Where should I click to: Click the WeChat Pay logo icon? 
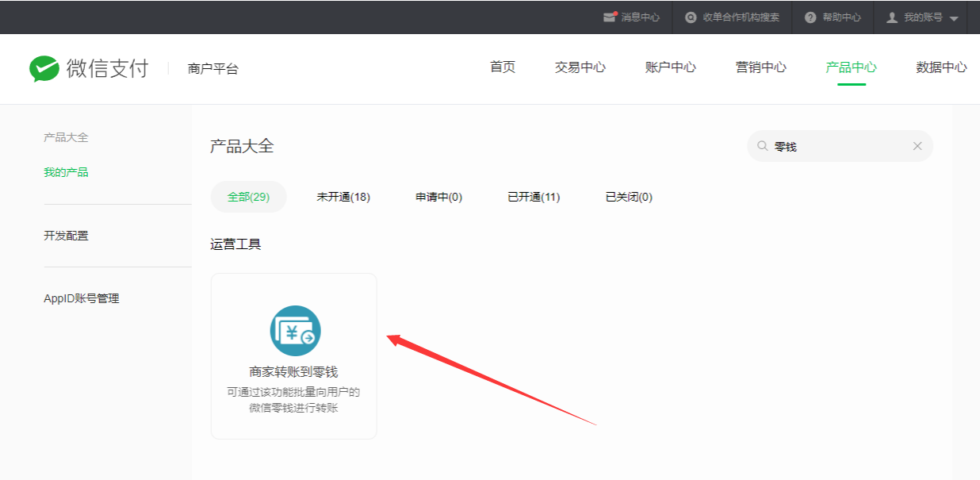click(x=44, y=68)
